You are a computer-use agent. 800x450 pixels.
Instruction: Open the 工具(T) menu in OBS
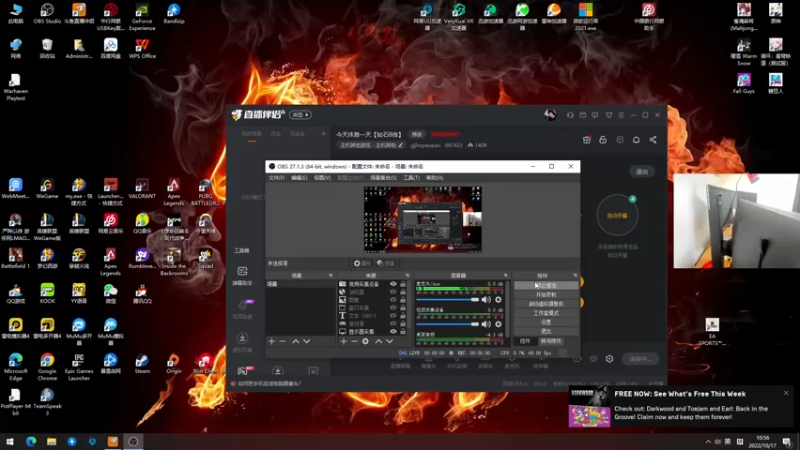point(411,178)
